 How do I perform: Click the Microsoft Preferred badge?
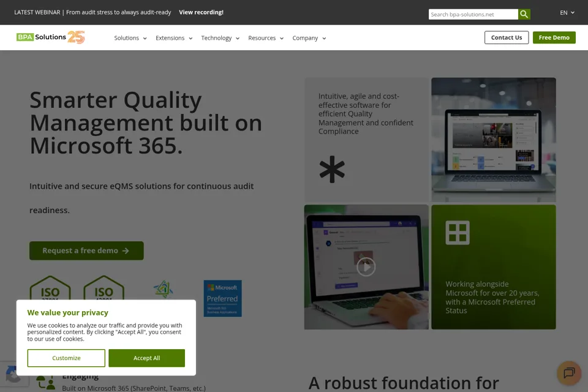223,298
